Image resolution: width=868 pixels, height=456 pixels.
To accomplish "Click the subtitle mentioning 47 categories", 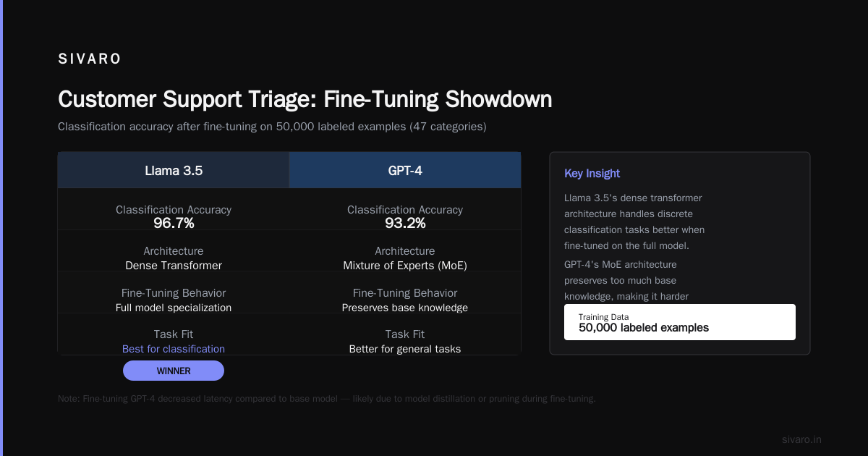I will point(272,127).
